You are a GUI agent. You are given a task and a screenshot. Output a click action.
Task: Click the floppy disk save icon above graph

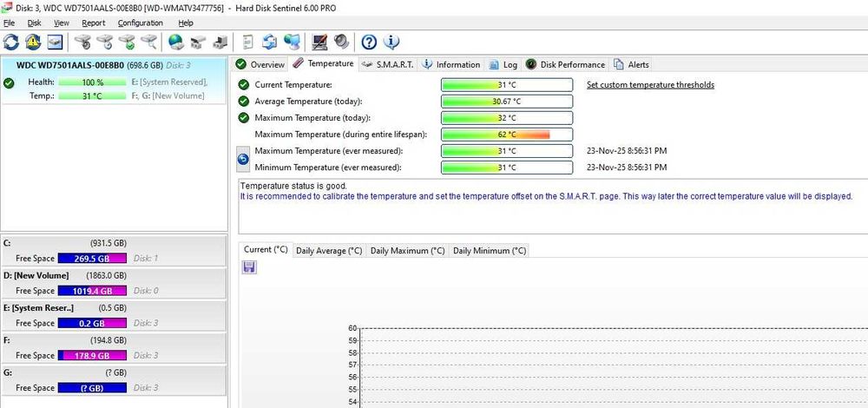point(249,267)
